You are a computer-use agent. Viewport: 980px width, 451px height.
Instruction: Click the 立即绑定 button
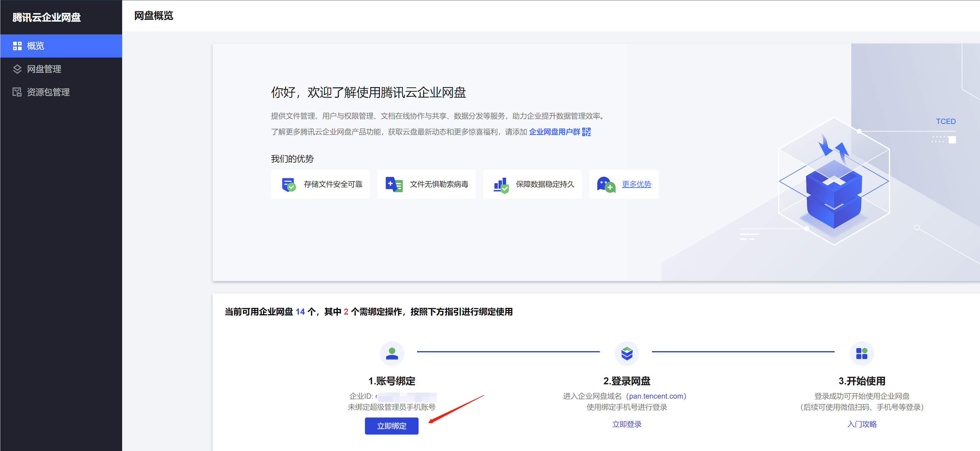(391, 426)
